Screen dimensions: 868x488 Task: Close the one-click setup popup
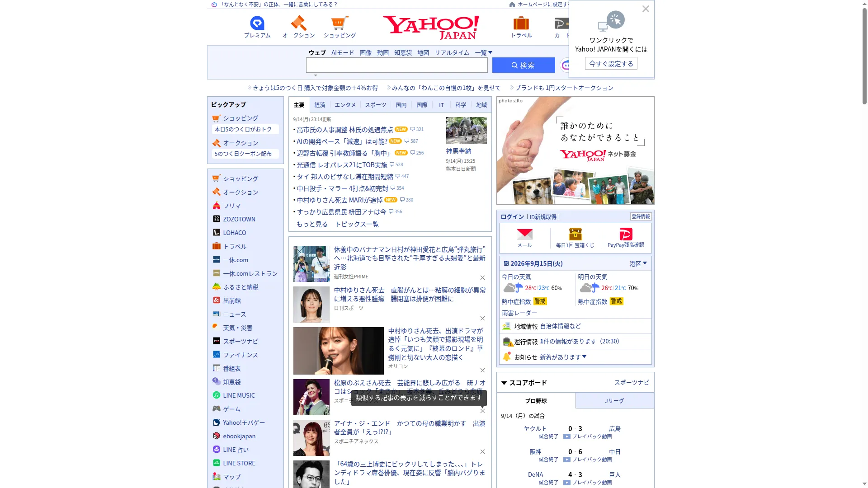[646, 9]
